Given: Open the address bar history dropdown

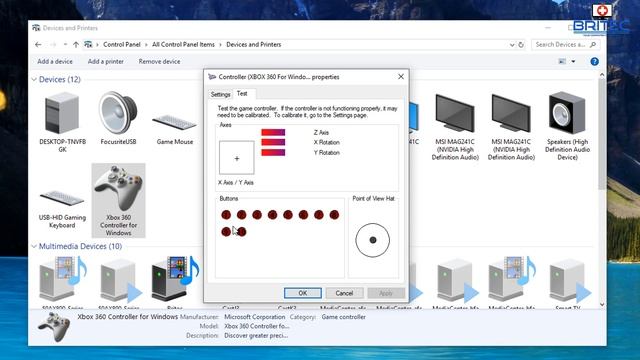Looking at the screenshot, I should tap(512, 44).
